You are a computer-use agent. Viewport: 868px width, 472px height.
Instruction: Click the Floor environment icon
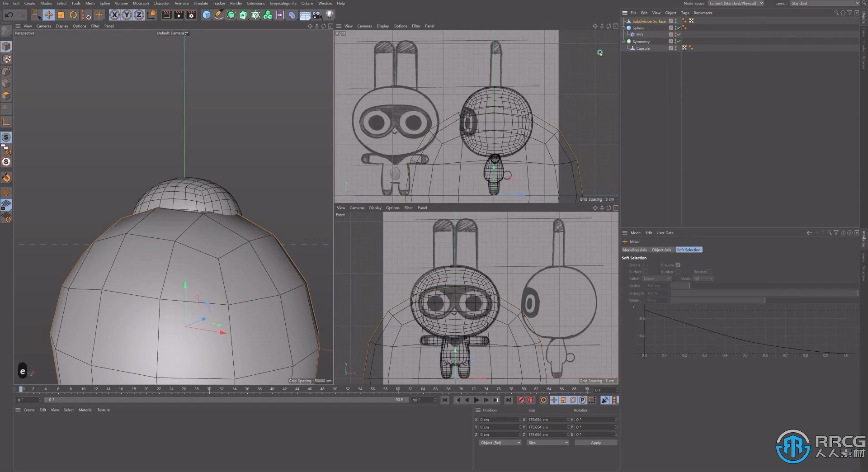tap(305, 15)
